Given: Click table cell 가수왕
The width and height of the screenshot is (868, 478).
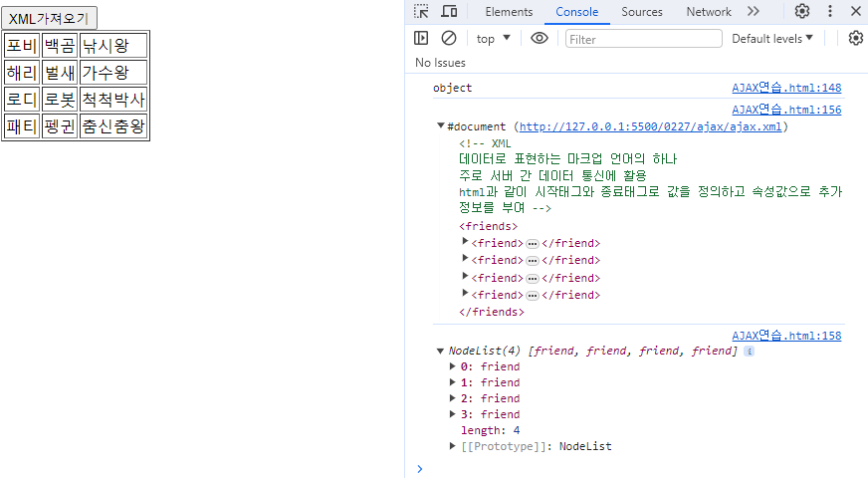Looking at the screenshot, I should 113,73.
